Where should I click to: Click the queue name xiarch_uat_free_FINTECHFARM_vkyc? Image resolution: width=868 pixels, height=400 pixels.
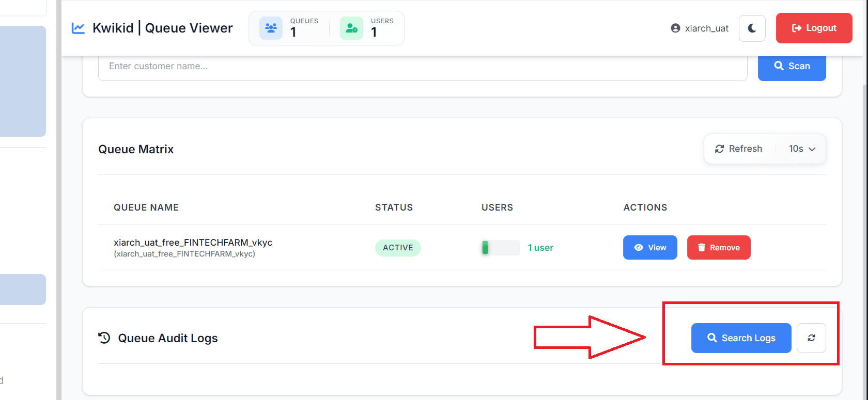pos(193,243)
